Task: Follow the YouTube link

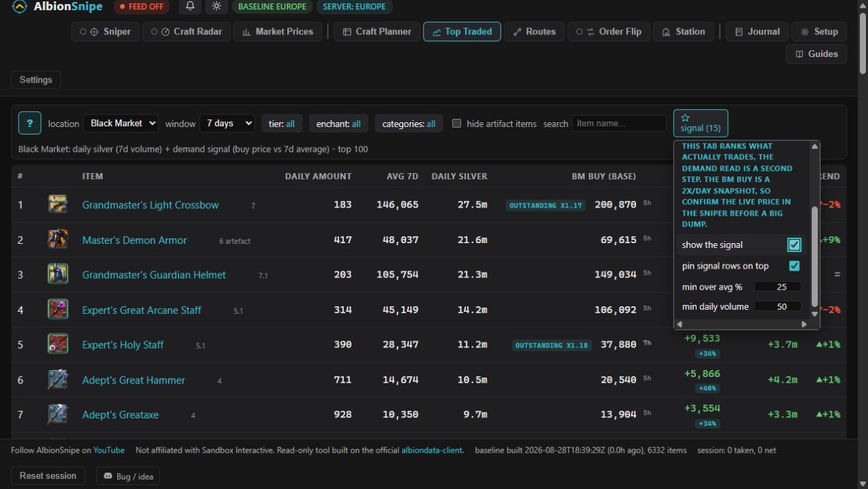Action: click(109, 451)
